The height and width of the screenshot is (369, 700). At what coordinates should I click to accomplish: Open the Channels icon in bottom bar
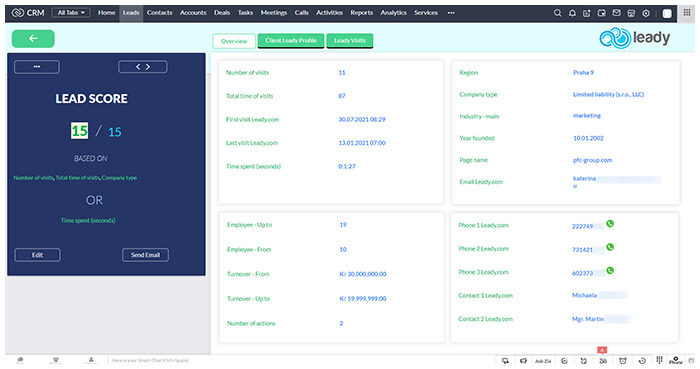[x=56, y=360]
